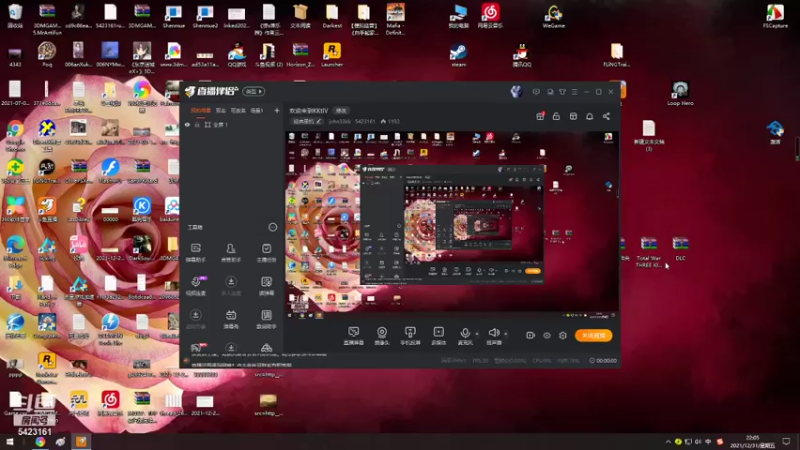The image size is (800, 450).
Task: Open the message feedback icon in title bar
Action: [536, 92]
